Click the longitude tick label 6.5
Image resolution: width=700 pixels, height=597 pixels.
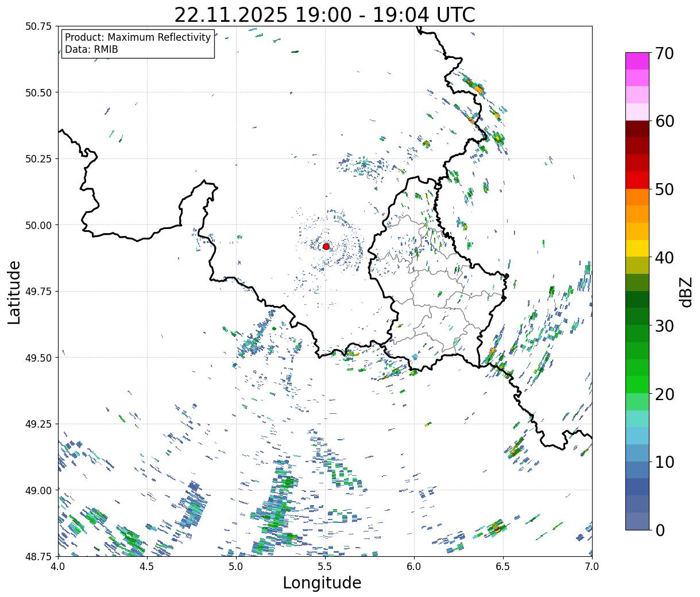503,567
